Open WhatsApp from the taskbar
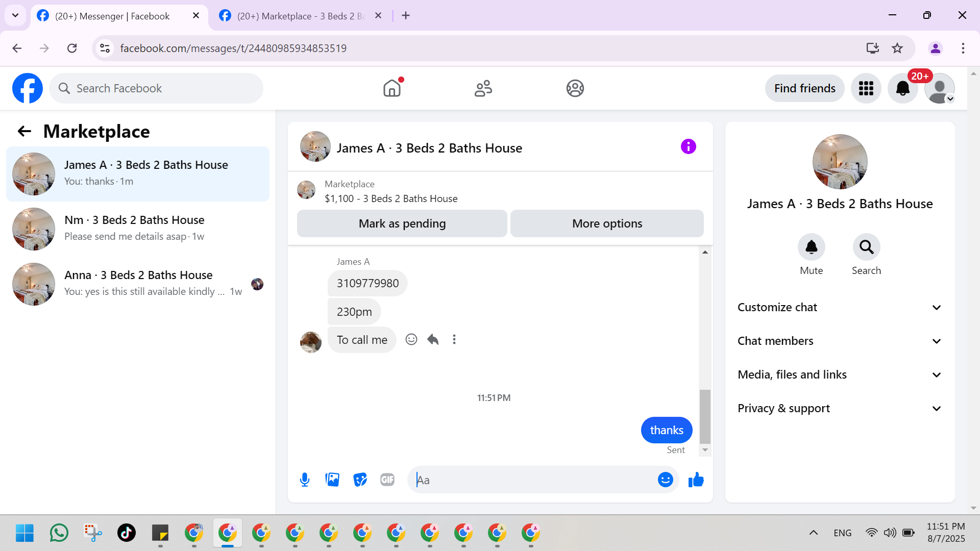 (x=59, y=533)
